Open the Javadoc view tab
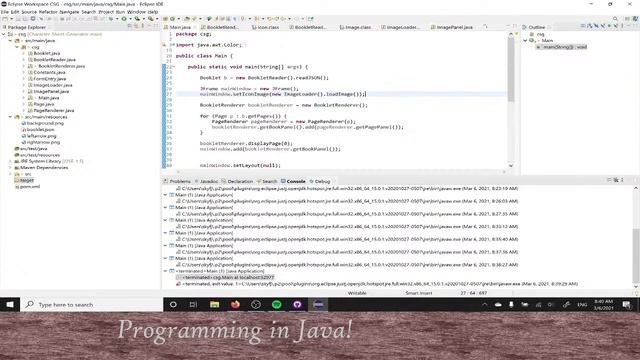The image size is (640, 360). click(207, 181)
